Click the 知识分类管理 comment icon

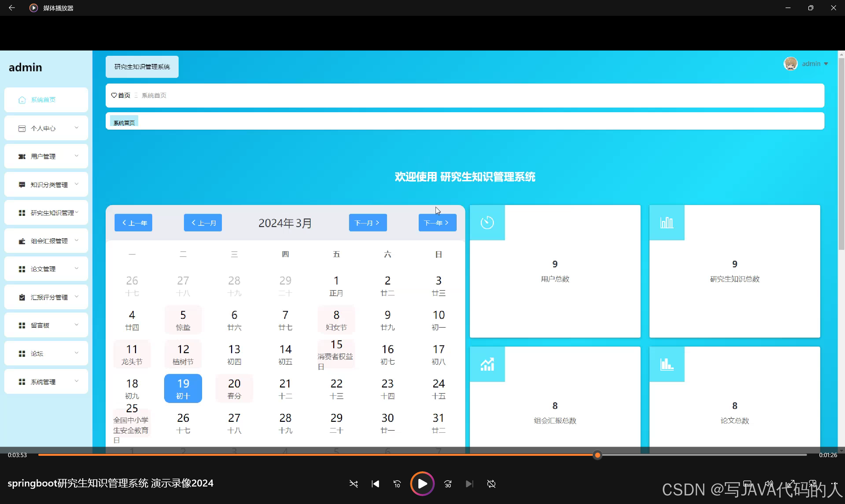coord(21,185)
